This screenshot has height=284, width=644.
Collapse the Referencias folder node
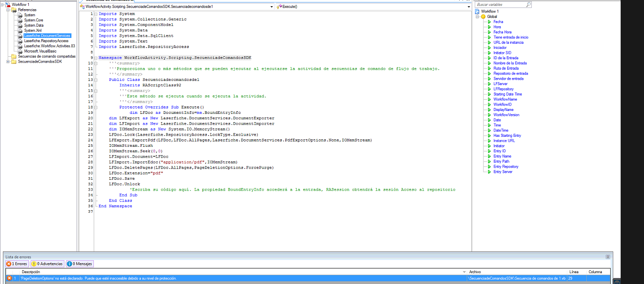pyautogui.click(x=8, y=10)
